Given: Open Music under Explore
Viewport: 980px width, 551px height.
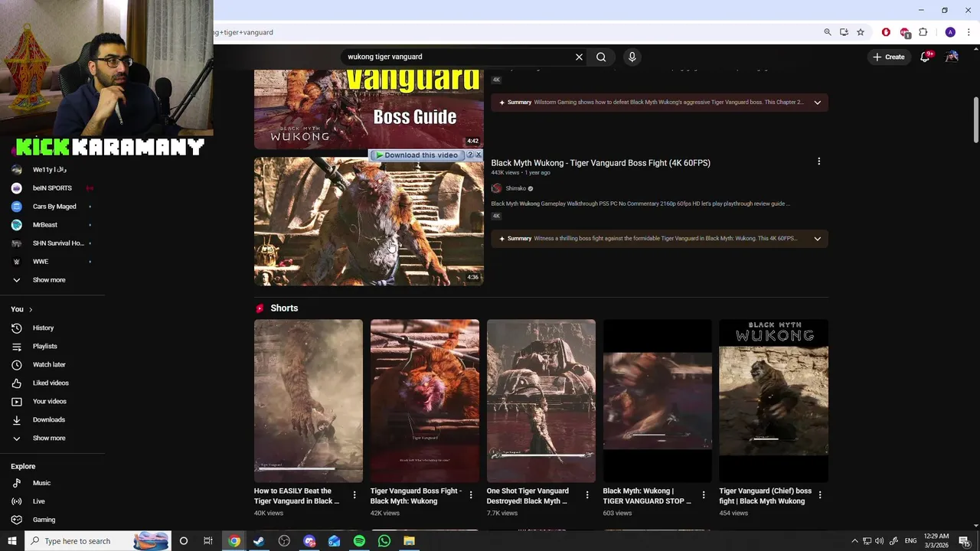Looking at the screenshot, I should click(41, 484).
